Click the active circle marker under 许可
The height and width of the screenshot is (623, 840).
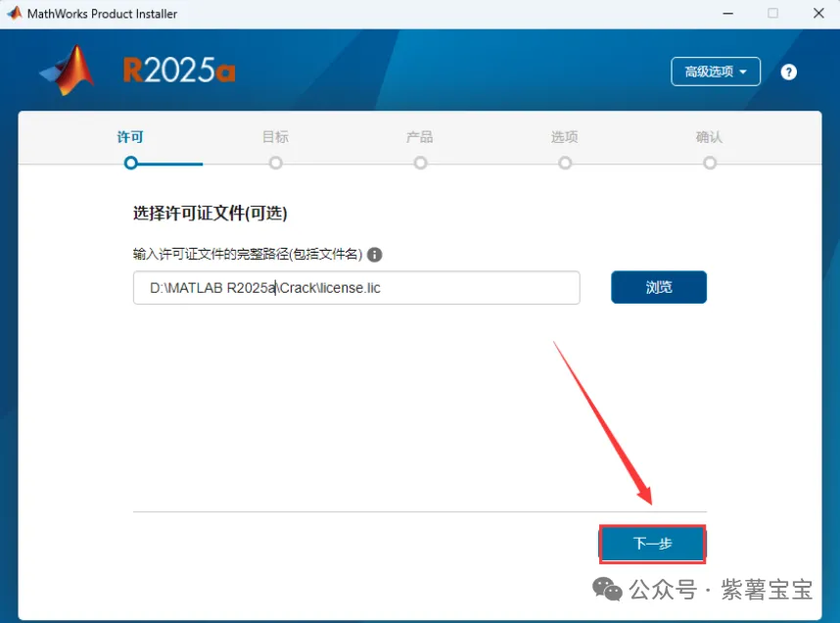pyautogui.click(x=130, y=163)
